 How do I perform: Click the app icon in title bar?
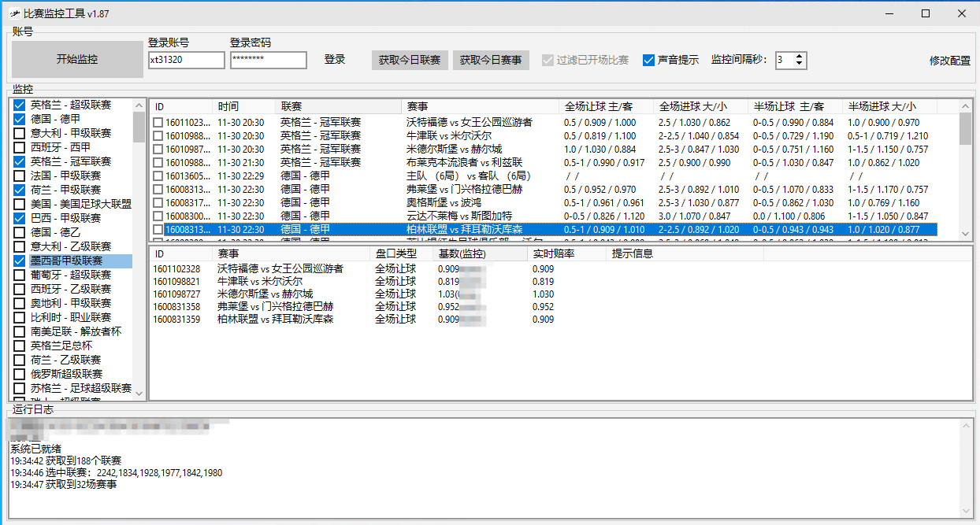coord(13,13)
